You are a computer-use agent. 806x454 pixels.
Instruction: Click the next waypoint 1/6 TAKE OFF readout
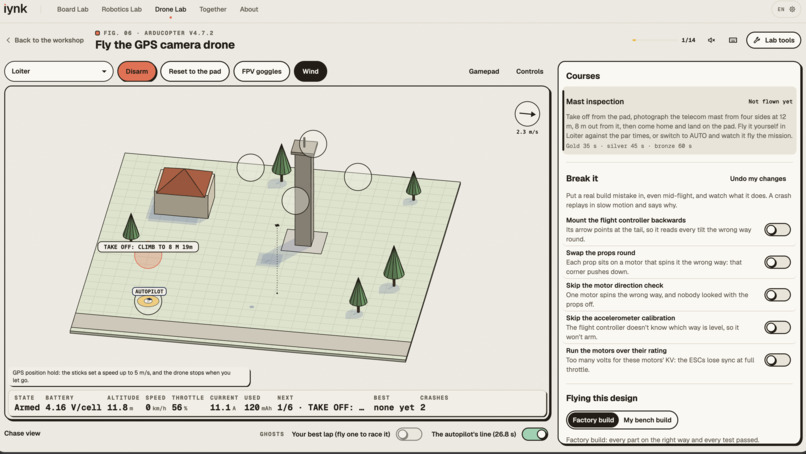point(321,408)
